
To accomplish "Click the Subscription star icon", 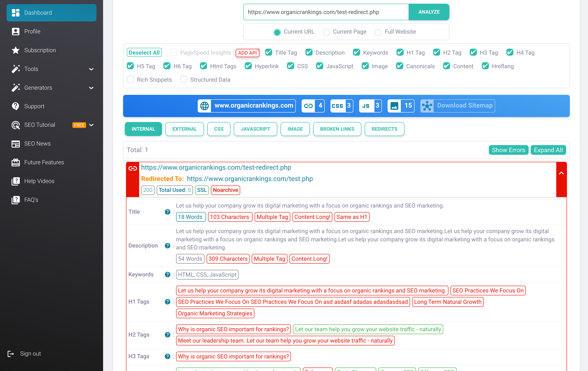I will (16, 50).
